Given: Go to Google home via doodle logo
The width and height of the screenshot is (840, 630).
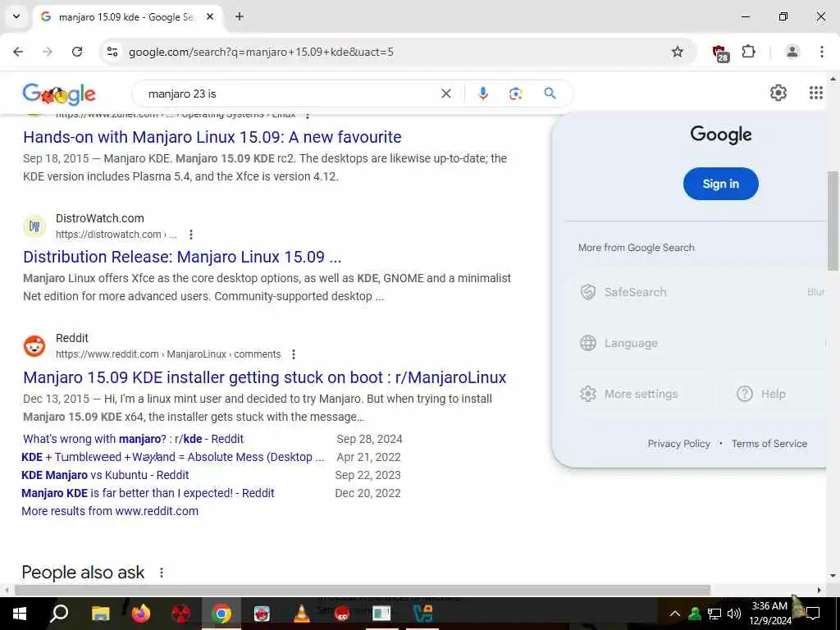Looking at the screenshot, I should [x=59, y=94].
